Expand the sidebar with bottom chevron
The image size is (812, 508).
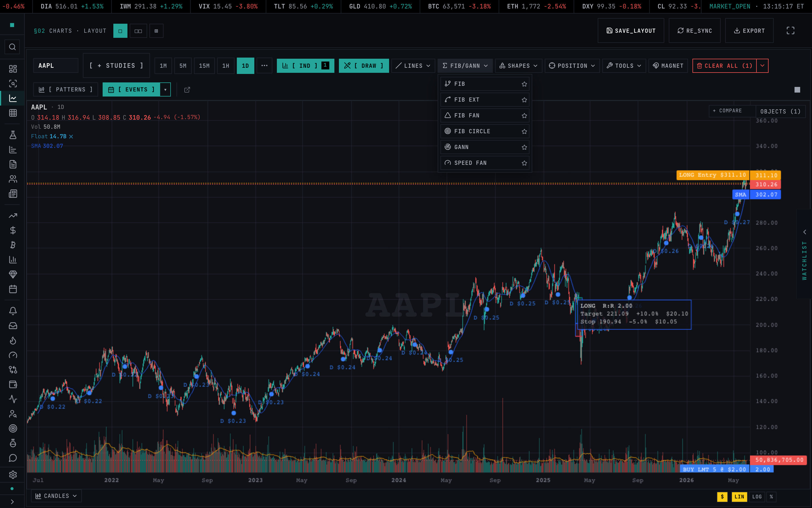point(12,502)
